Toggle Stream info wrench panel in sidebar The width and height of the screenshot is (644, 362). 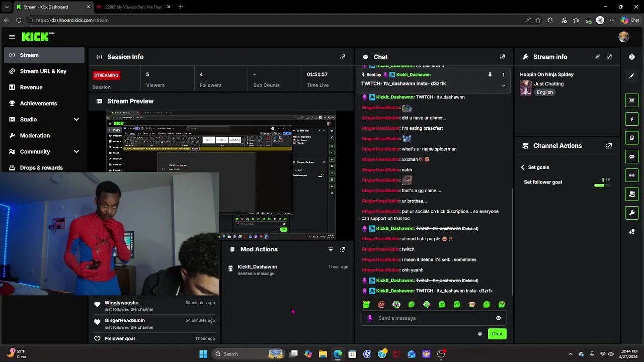(x=632, y=213)
